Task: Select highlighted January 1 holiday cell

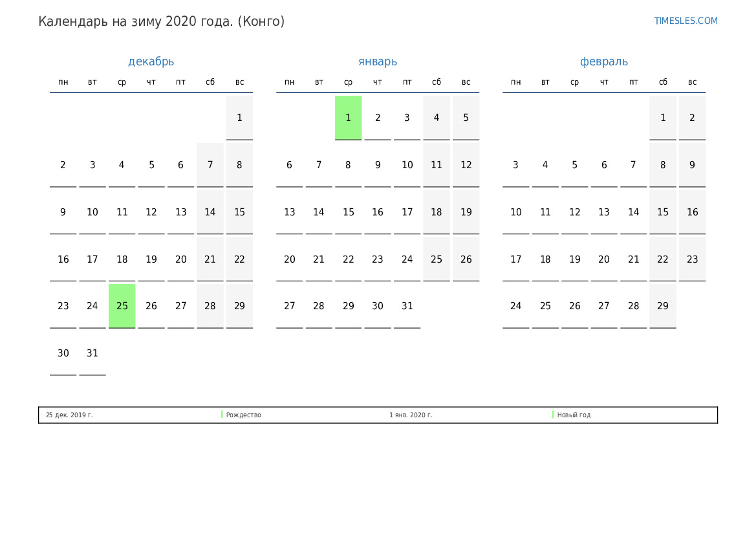Action: point(348,118)
